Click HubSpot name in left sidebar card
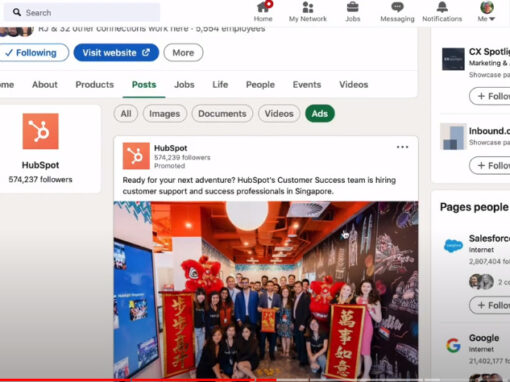 (40, 165)
